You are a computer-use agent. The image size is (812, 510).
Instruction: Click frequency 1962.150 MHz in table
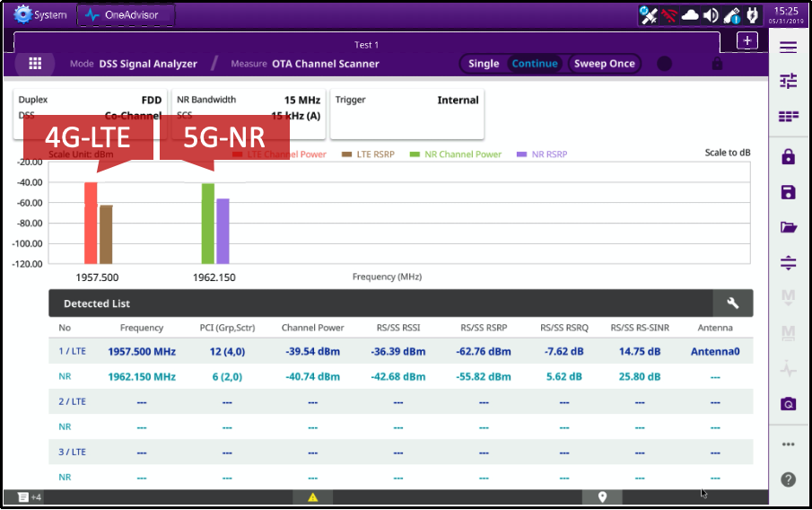point(142,377)
